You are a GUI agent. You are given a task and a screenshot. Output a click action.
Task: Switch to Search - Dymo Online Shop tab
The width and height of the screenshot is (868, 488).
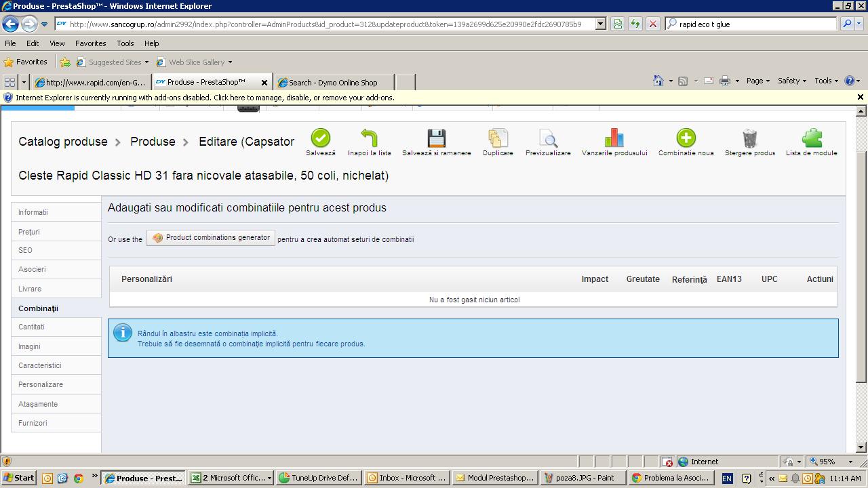pos(334,82)
